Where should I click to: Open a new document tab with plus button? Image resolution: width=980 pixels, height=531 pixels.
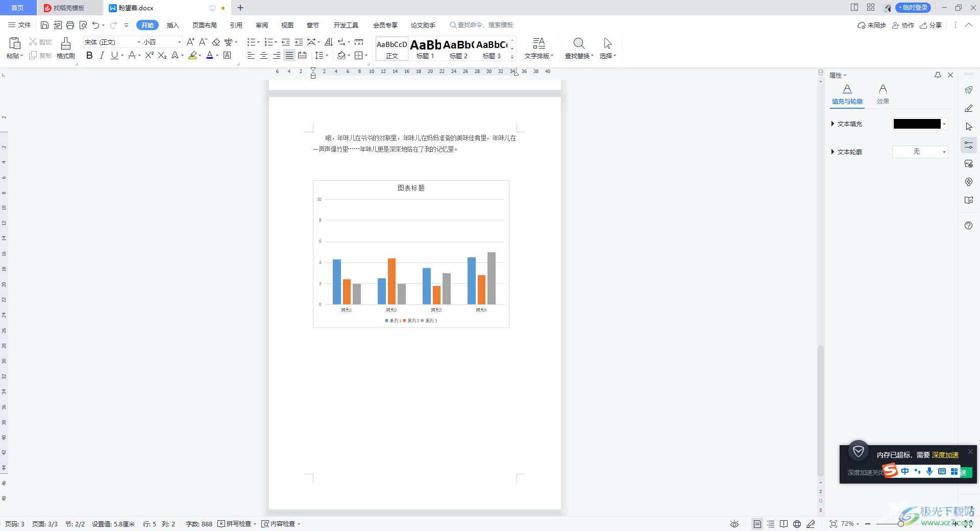click(240, 8)
